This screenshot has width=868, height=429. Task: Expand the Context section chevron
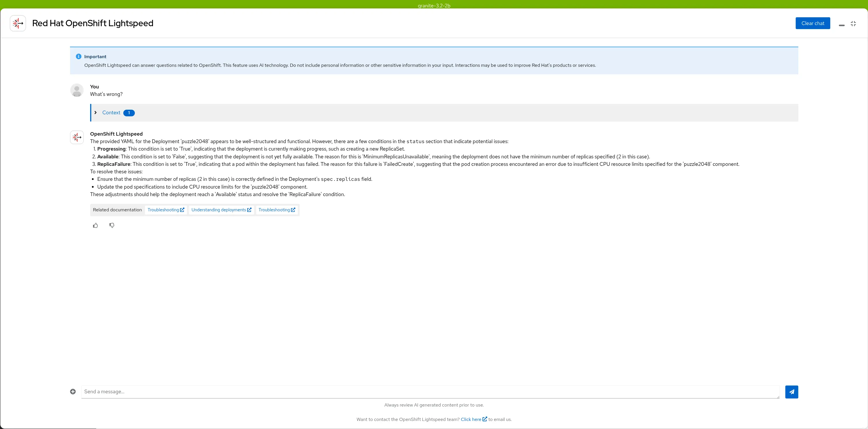tap(96, 113)
